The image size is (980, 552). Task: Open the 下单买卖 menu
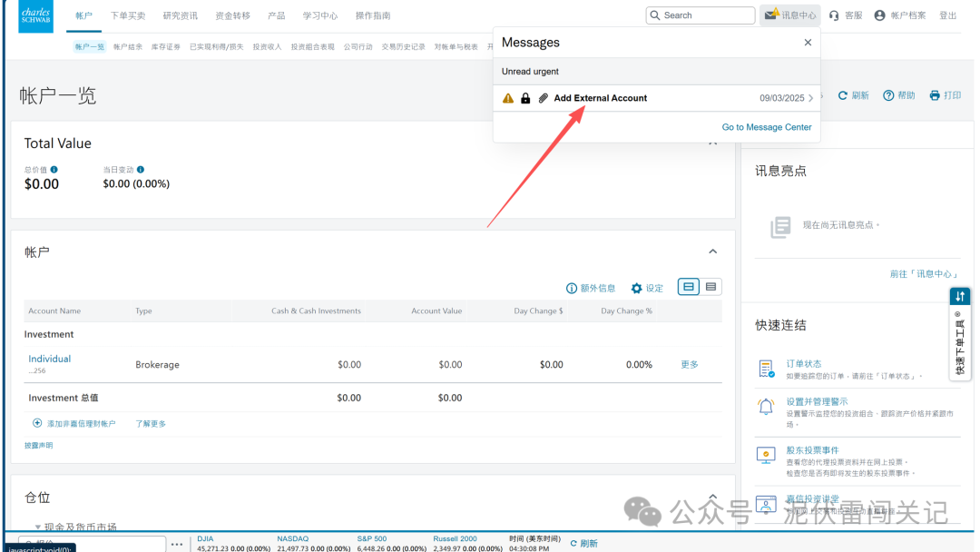pos(128,15)
